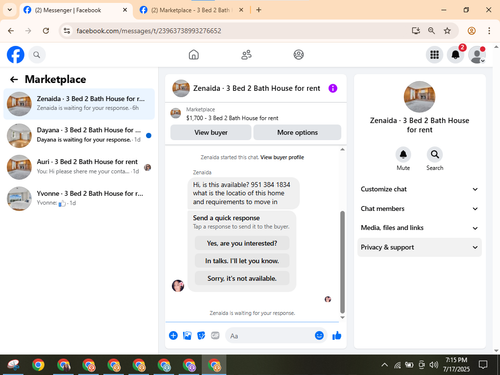Open the listing thumbnail in right panel
500x375 pixels.
pyautogui.click(x=419, y=97)
